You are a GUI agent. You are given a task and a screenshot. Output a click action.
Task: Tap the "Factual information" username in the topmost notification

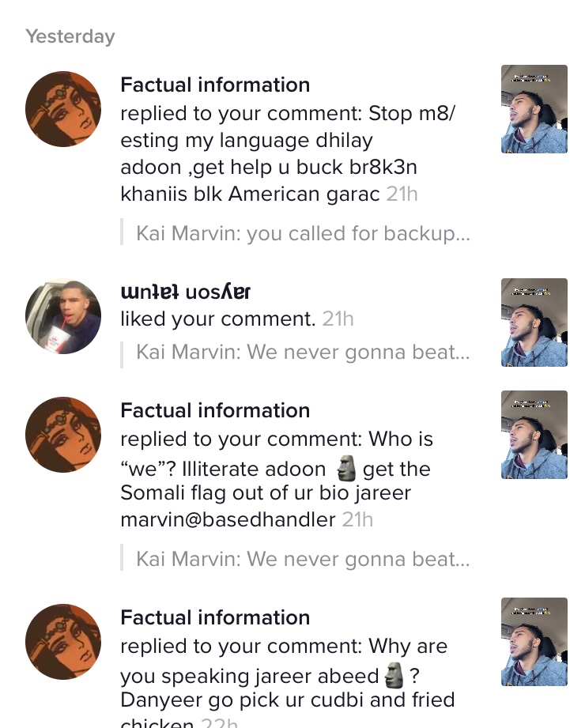coord(215,85)
